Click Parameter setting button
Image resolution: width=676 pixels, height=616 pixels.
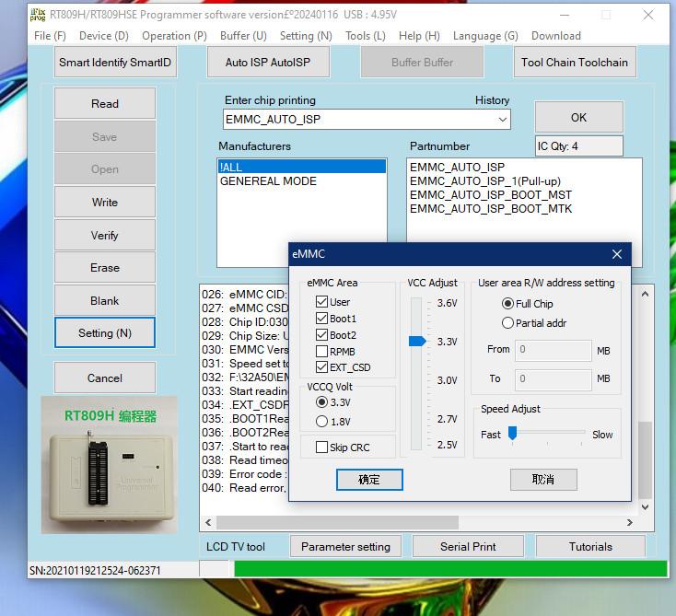(345, 547)
